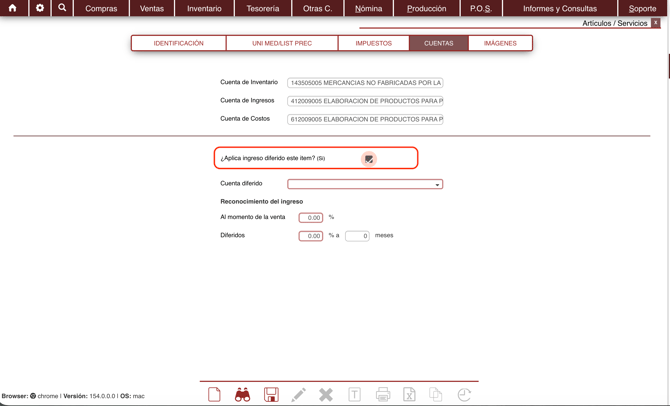Open the settings gear icon

point(40,8)
